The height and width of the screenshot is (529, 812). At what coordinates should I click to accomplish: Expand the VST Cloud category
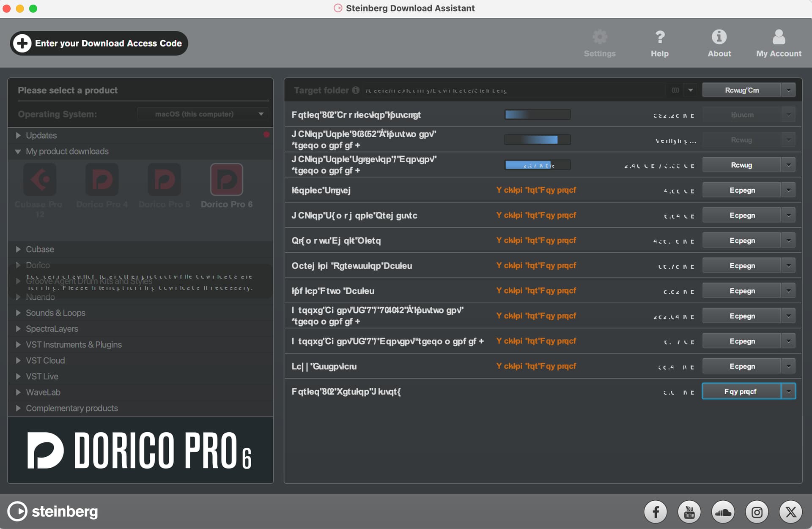[18, 360]
